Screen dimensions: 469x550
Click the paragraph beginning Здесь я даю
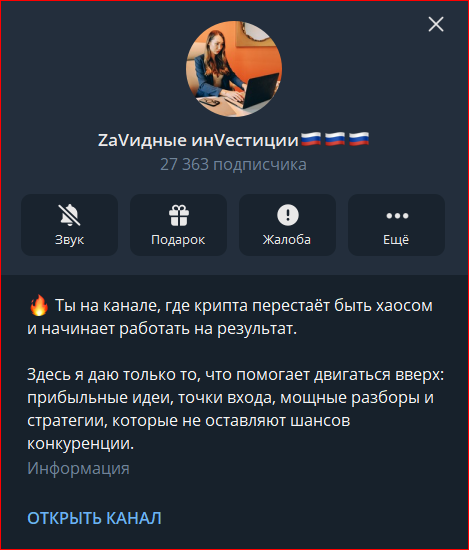[x=236, y=409]
